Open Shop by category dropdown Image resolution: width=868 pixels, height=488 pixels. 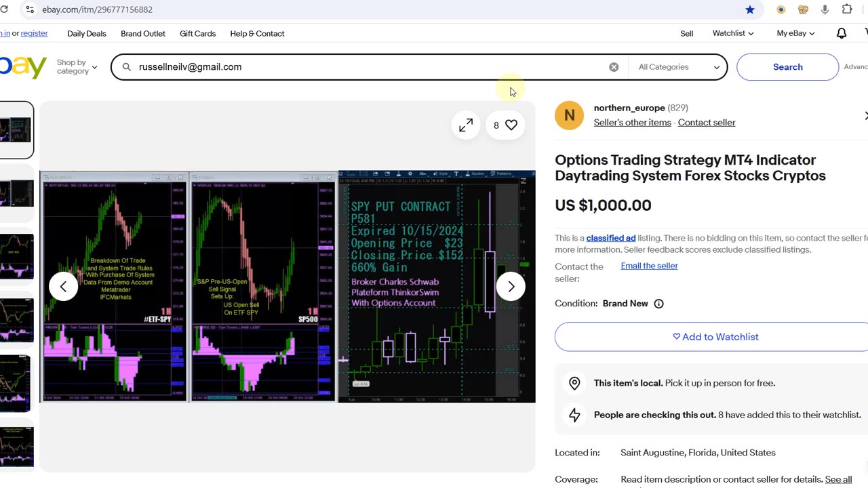point(77,67)
